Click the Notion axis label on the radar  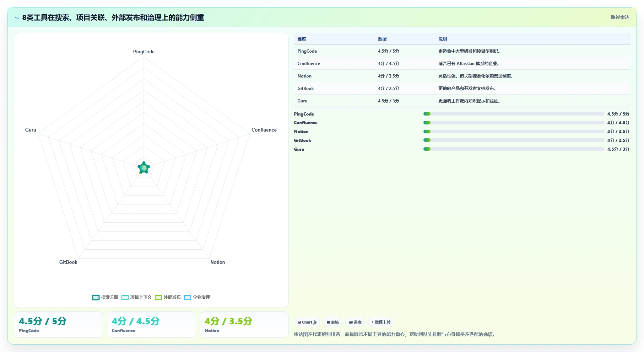[x=217, y=262]
